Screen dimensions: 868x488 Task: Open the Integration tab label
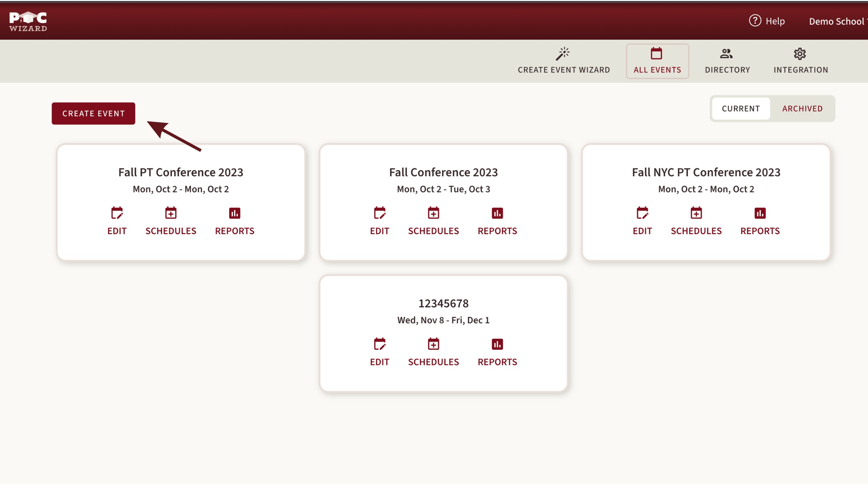click(x=801, y=70)
